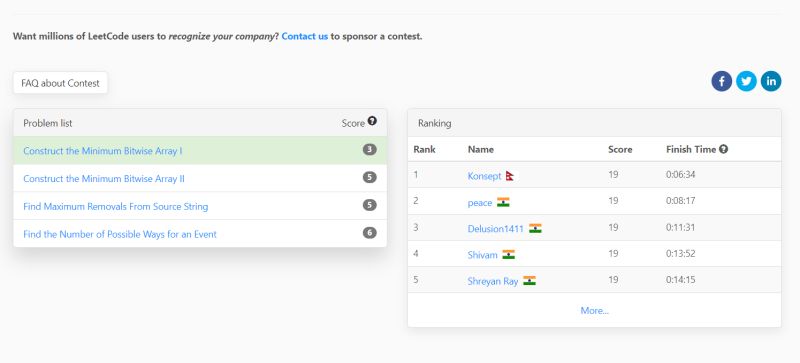Click score badge 6 of last problem

click(370, 233)
